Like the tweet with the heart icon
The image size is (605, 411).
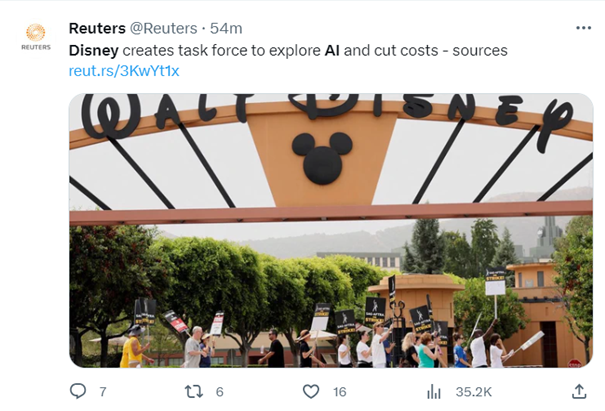point(311,392)
